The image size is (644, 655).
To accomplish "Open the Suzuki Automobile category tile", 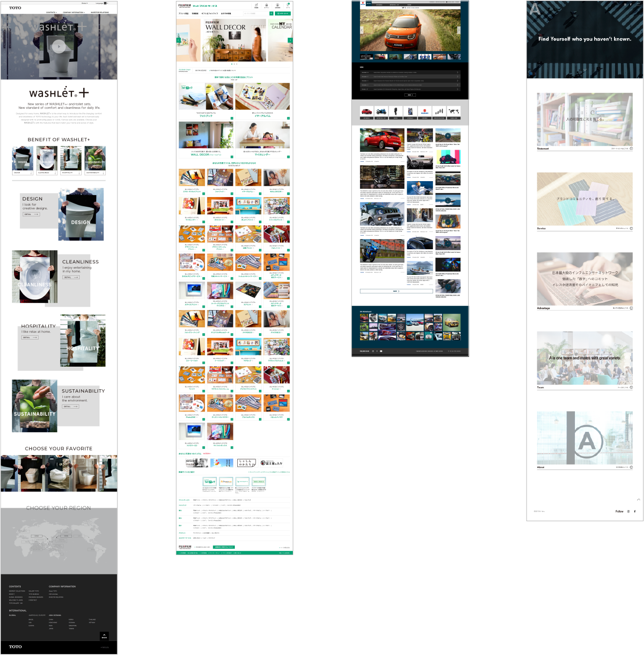I will pyautogui.click(x=367, y=113).
